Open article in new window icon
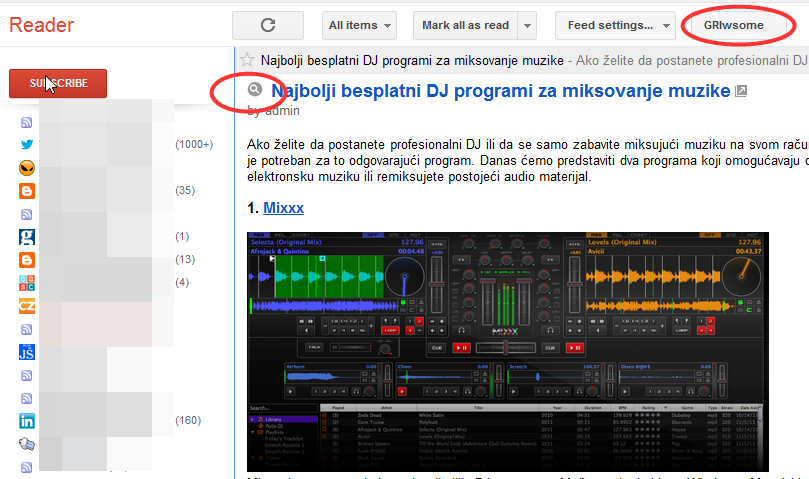The height and width of the screenshot is (479, 809). pyautogui.click(x=741, y=91)
